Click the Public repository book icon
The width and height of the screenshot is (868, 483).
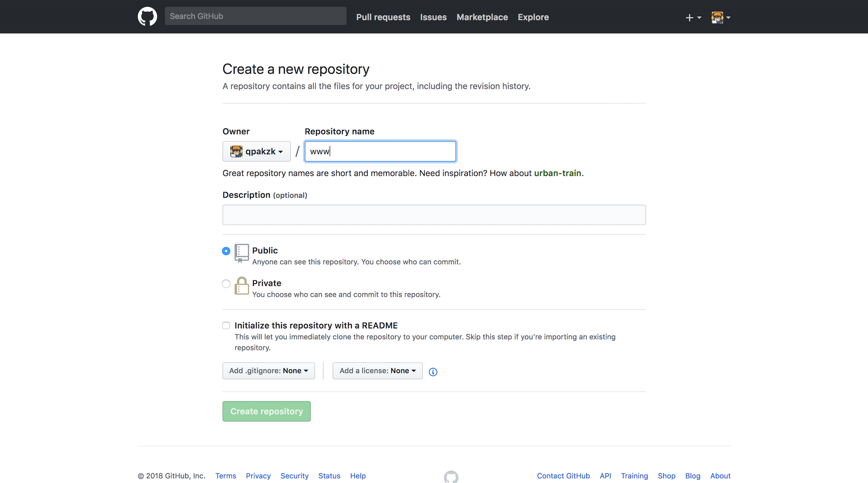coord(242,253)
